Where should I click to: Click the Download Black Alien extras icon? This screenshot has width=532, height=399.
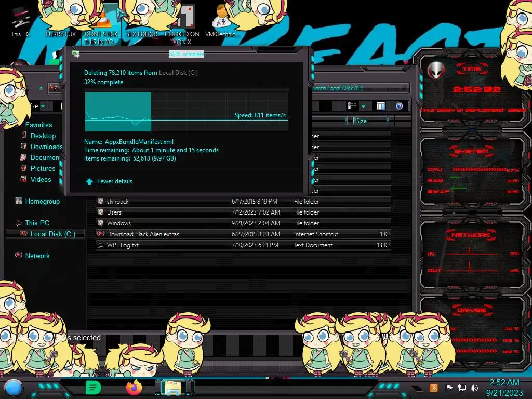click(101, 234)
